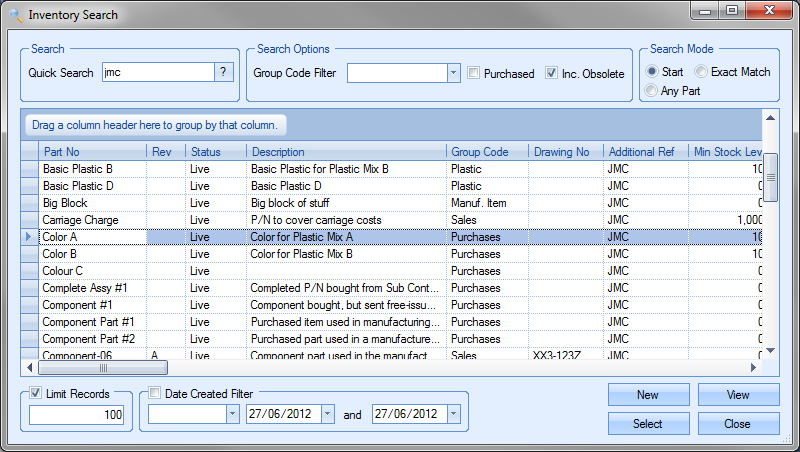Open the Group Code Filter dropdown
Screen dimensions: 800x452
[x=453, y=73]
